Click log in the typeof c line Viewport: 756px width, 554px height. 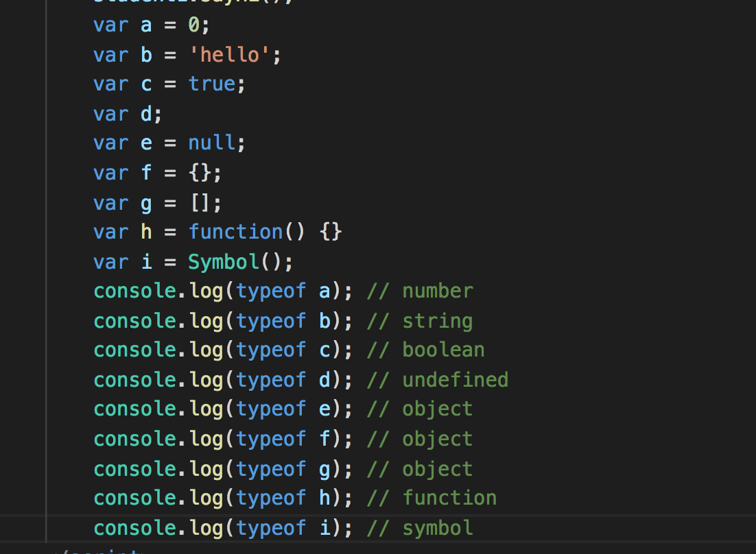coord(206,350)
